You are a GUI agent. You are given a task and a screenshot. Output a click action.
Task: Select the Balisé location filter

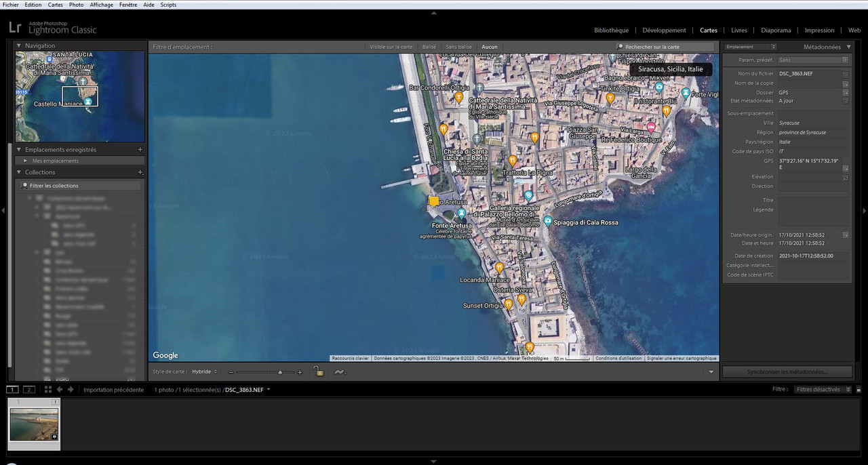(x=429, y=47)
